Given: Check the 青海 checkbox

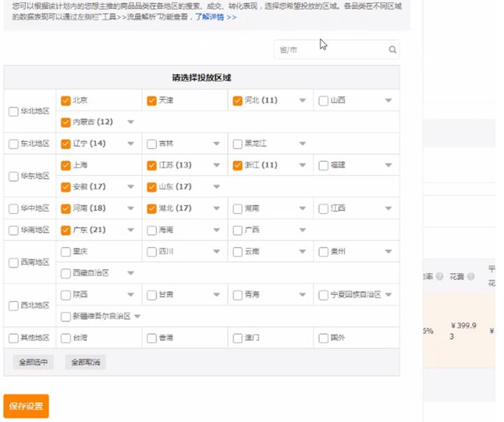Looking at the screenshot, I should [238, 295].
